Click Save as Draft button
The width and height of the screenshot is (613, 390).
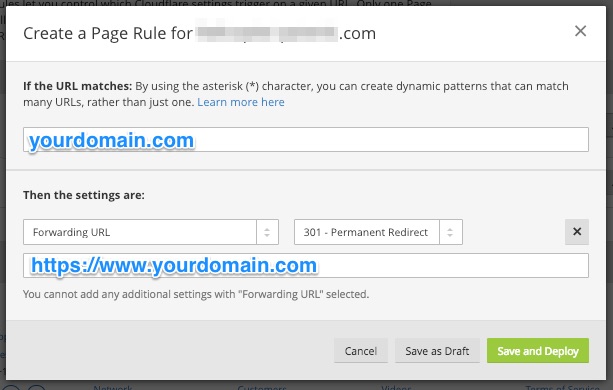coord(437,351)
